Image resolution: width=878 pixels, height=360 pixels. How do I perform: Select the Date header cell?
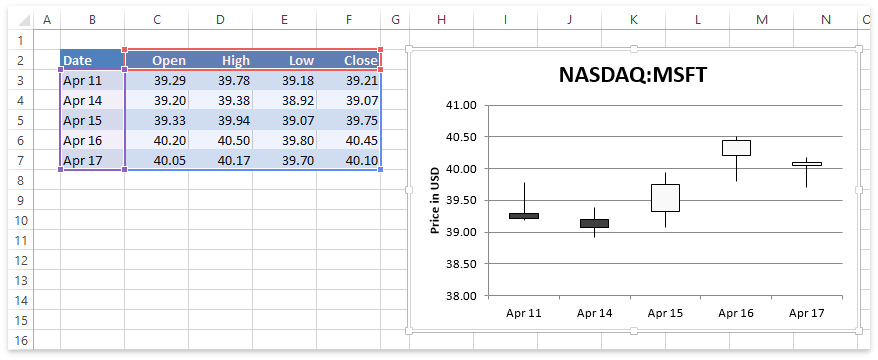[92, 60]
